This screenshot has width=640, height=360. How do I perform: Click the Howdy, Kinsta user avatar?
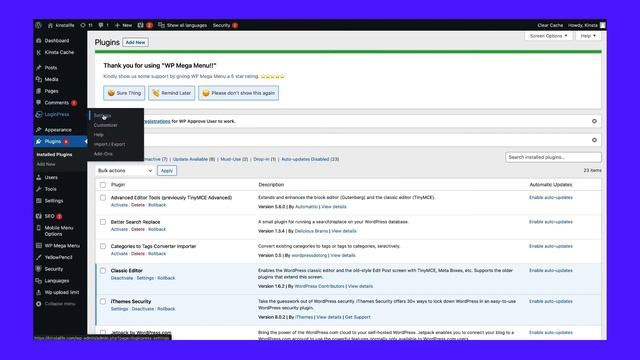[602, 25]
